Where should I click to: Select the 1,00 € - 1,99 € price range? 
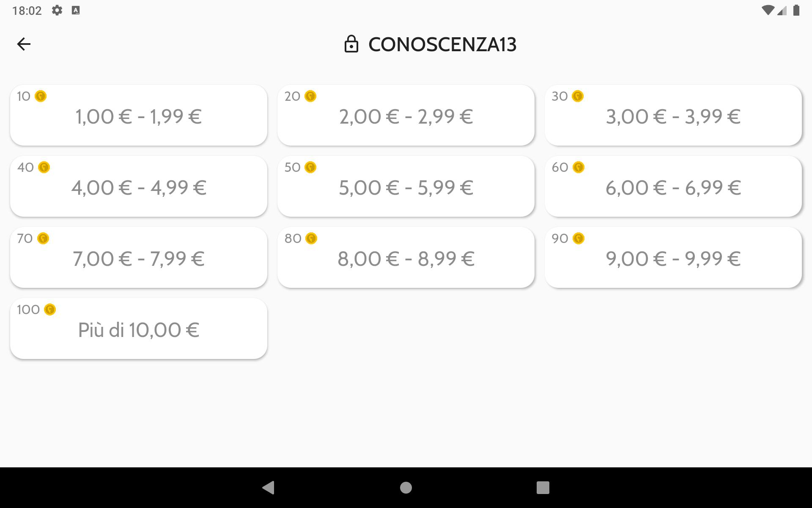(x=139, y=115)
